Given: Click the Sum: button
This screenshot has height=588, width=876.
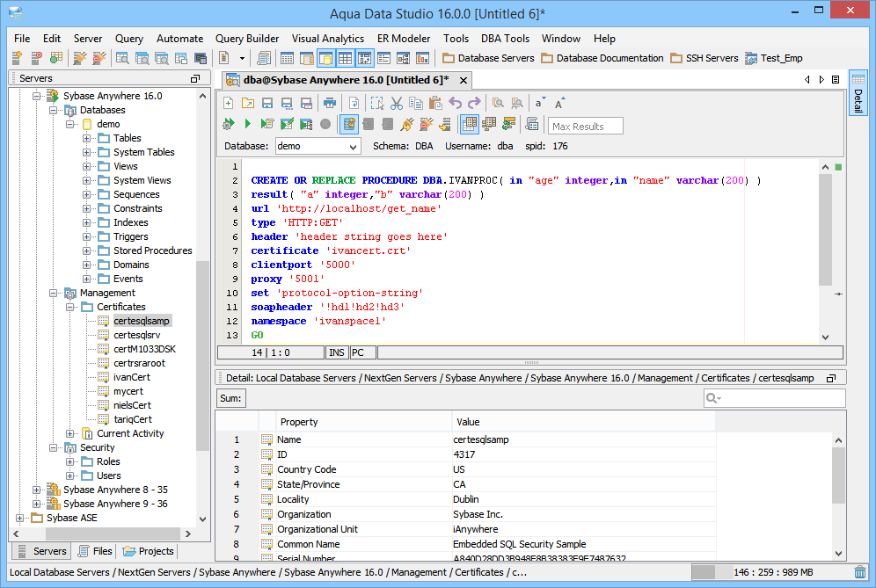Looking at the screenshot, I should (x=231, y=399).
